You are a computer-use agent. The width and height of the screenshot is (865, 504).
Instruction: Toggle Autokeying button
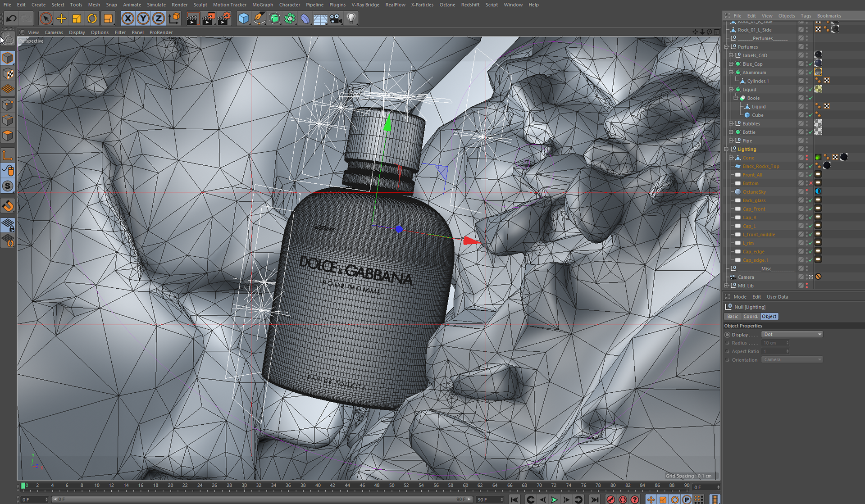pos(623,499)
